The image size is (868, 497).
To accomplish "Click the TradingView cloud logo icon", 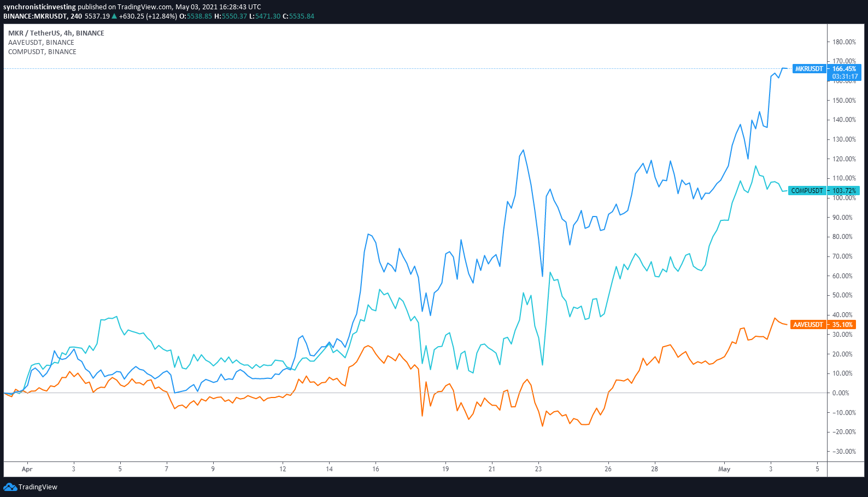I will click(x=10, y=487).
